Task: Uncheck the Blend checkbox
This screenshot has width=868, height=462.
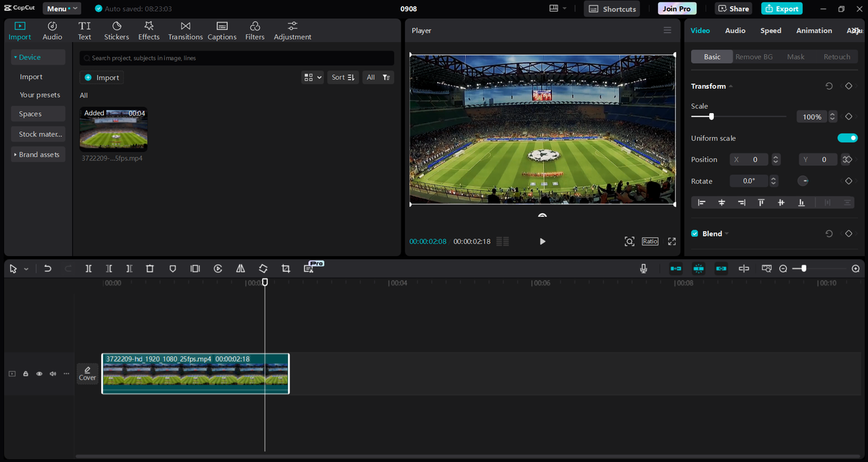Action: (x=694, y=234)
